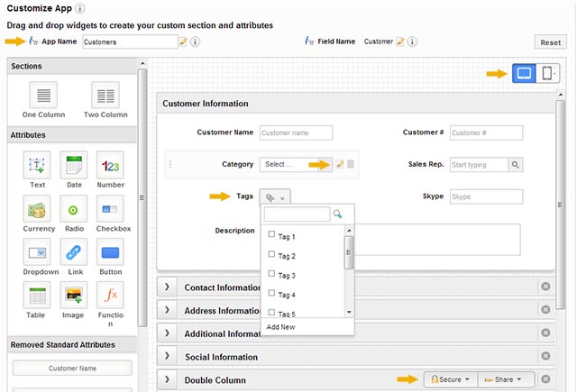This screenshot has width=577, height=392.
Task: Tick the Tag 2 checkbox
Action: click(272, 256)
